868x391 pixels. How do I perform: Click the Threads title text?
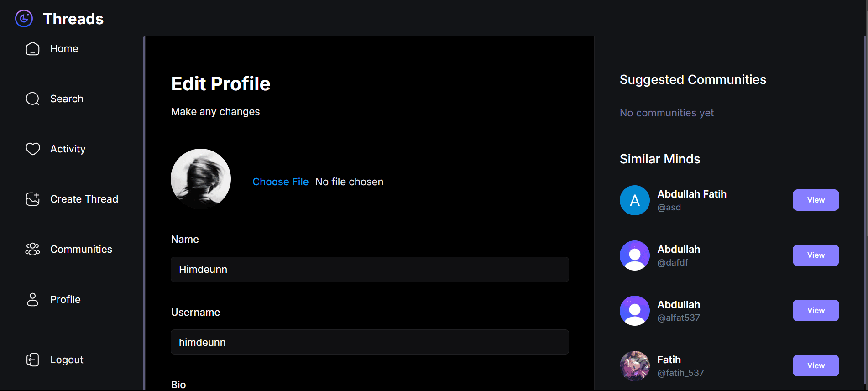73,19
